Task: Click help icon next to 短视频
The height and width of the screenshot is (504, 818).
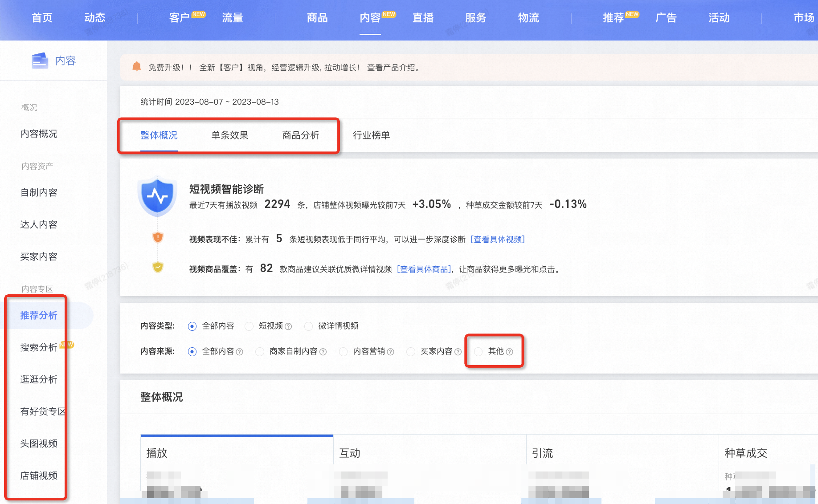Action: pos(288,326)
